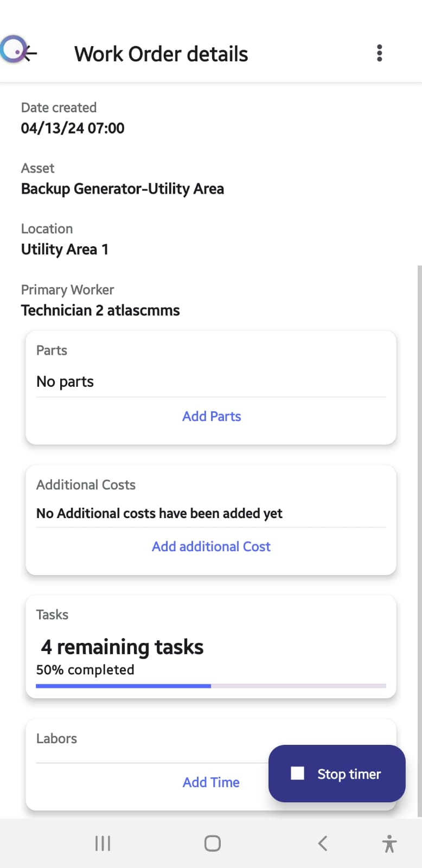422x868 pixels.
Task: Click Add Parts link
Action: point(212,416)
